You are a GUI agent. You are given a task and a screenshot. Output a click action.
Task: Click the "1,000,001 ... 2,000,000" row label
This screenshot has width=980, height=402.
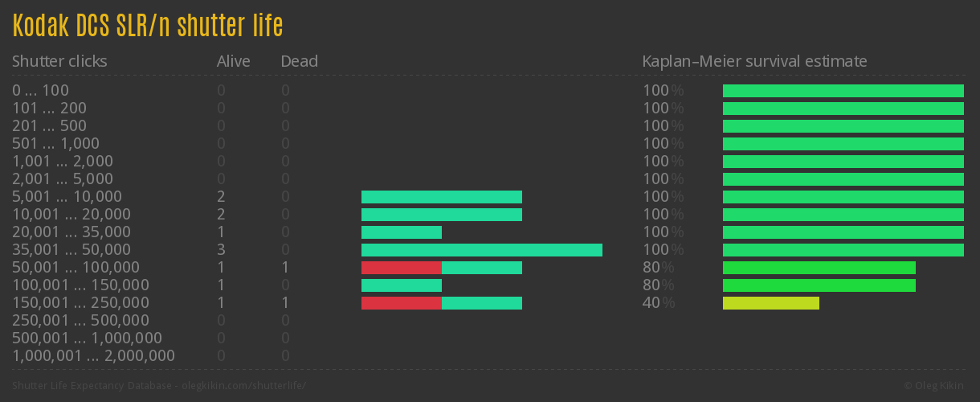click(93, 356)
